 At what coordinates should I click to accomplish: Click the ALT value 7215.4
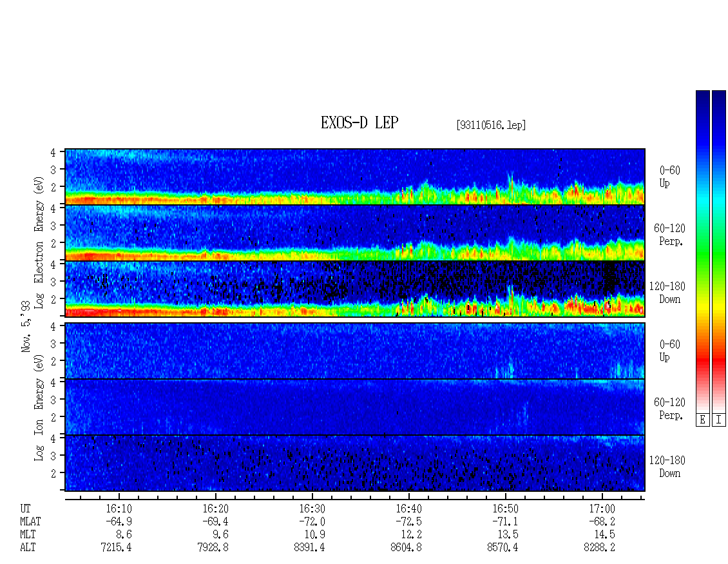point(116,548)
